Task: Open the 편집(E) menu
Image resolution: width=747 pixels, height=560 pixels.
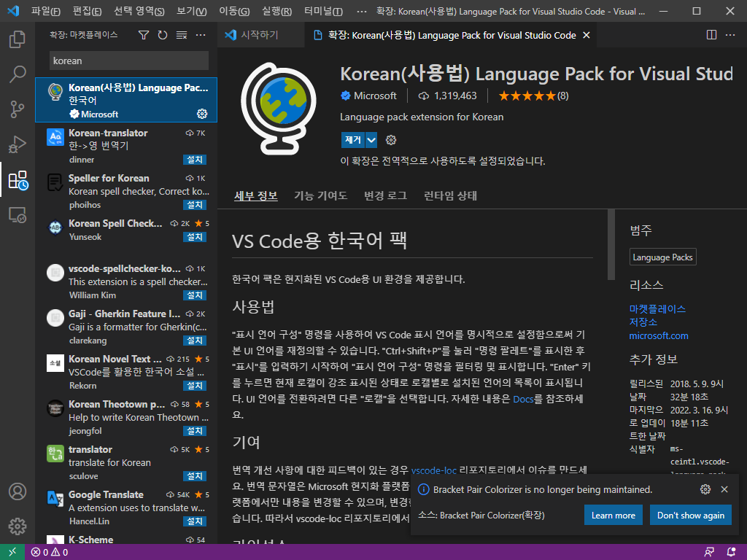Action: [x=88, y=11]
